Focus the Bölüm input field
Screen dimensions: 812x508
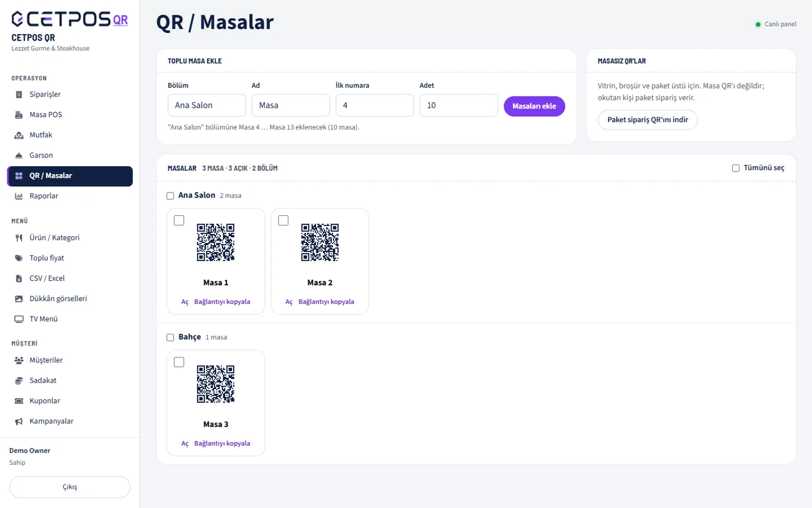pos(207,105)
